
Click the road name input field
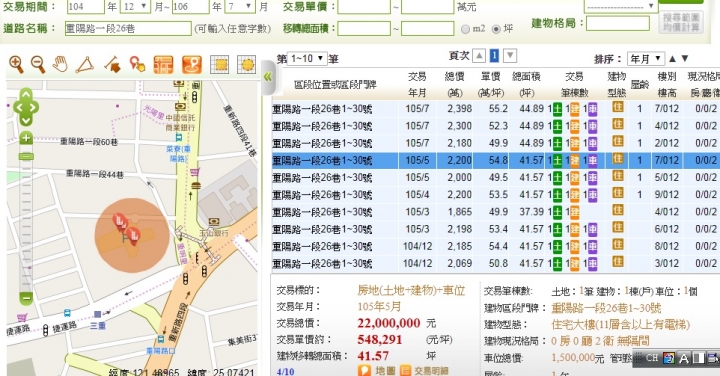[128, 28]
